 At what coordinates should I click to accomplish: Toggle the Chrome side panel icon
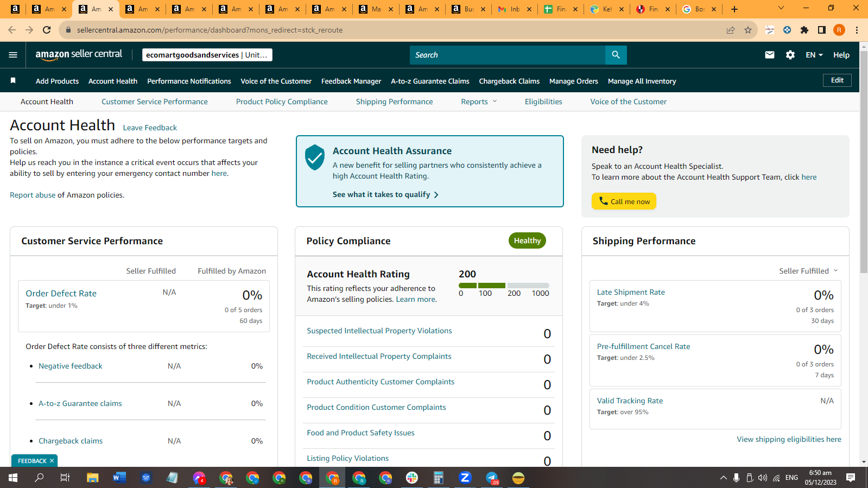(821, 30)
